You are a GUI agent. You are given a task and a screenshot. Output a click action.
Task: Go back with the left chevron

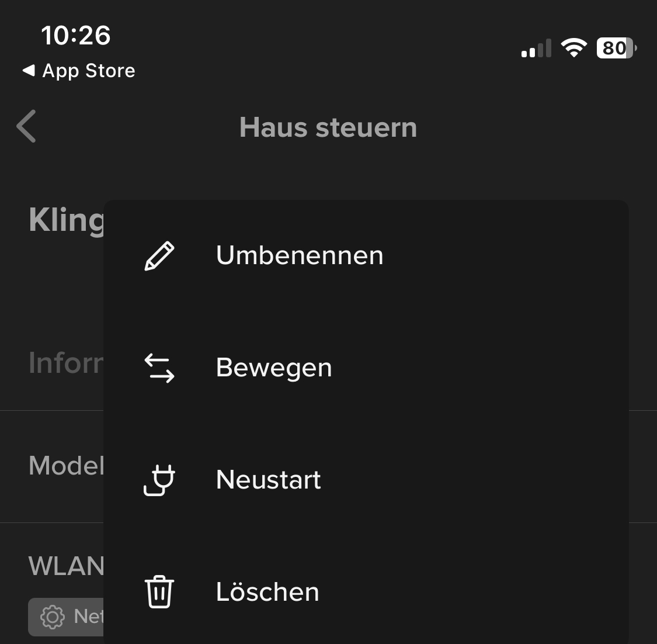(27, 126)
